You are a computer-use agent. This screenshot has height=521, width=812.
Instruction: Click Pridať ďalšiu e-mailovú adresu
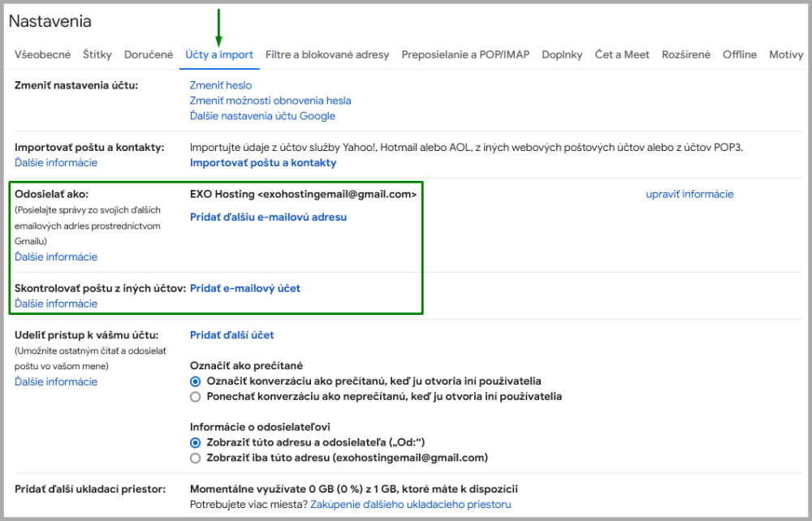[269, 217]
